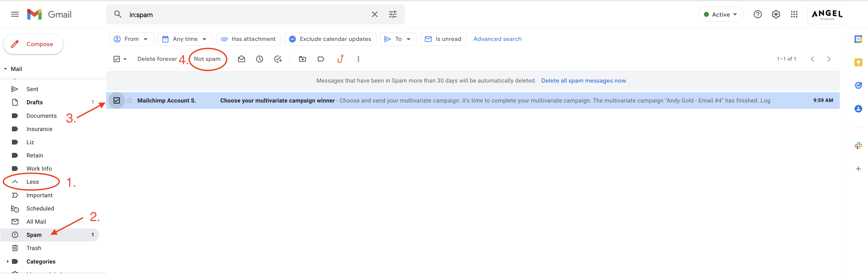Click the Snooze clock icon
Screen dimensions: 868x277
coord(260,59)
